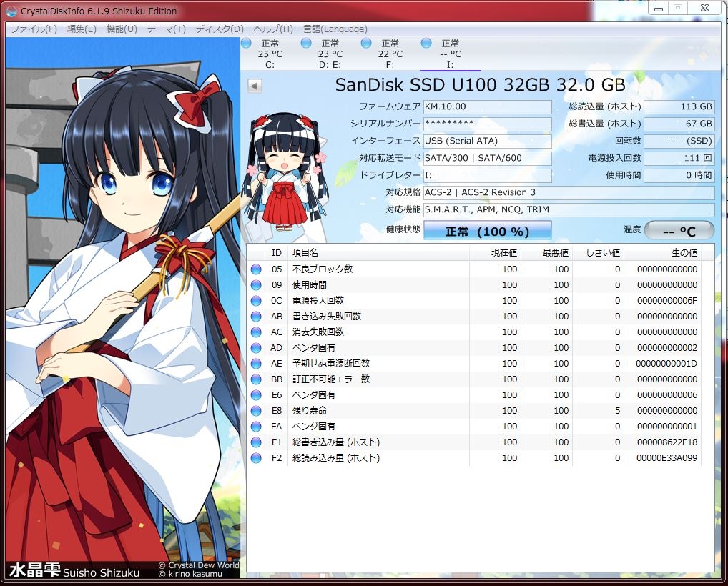Viewport: 728px width, 586px height.
Task: Click status orb for E8 残り寿命
Action: pyautogui.click(x=256, y=411)
